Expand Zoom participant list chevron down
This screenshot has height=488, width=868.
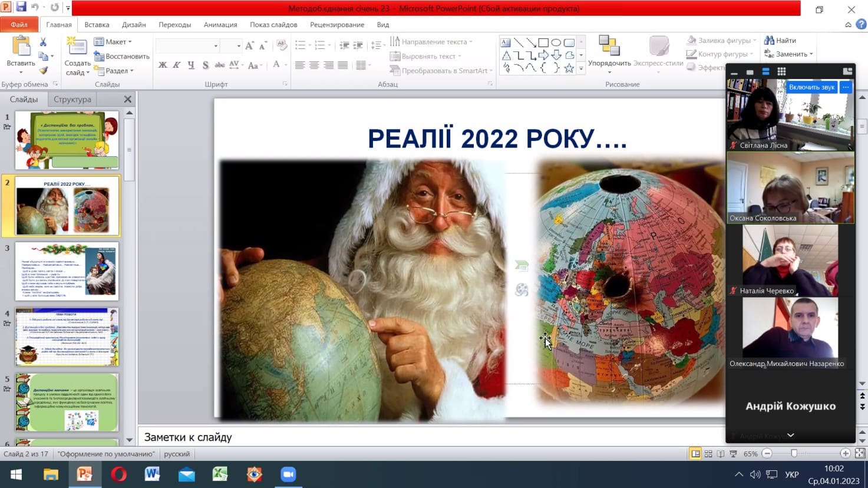(x=791, y=435)
